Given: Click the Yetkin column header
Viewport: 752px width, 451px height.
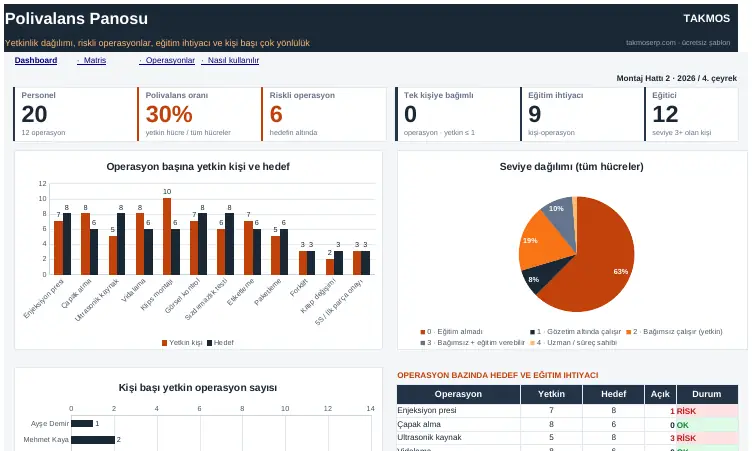Looking at the screenshot, I should point(552,394).
